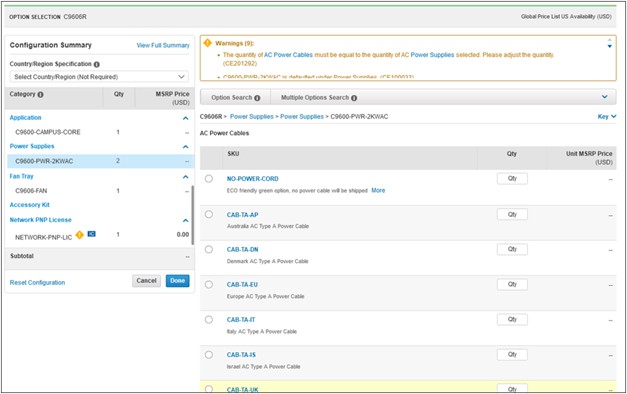Click Qty field for CAB-TA-IT
Screen dimensions: 627x394
(512, 319)
